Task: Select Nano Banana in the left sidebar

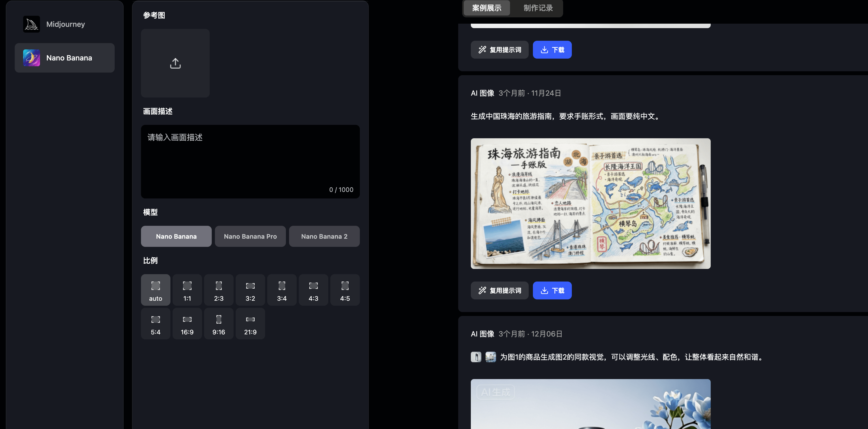Action: pyautogui.click(x=65, y=58)
